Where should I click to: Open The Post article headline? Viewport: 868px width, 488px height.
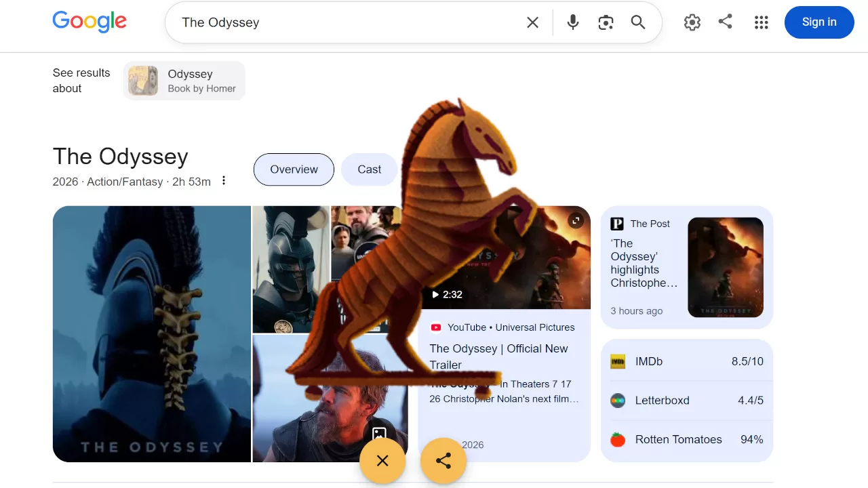(x=644, y=263)
